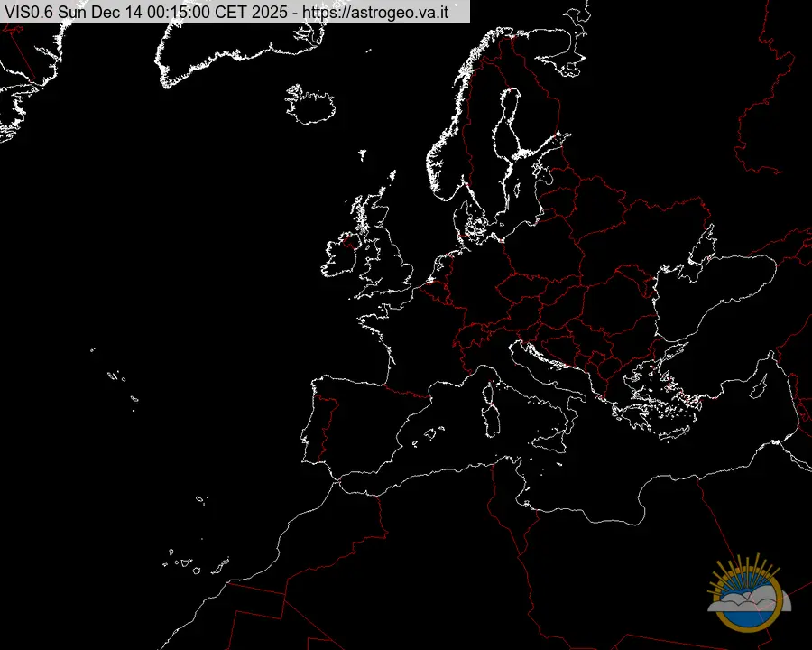Click on Iceland's outline
812x650 pixels.
tap(310, 104)
